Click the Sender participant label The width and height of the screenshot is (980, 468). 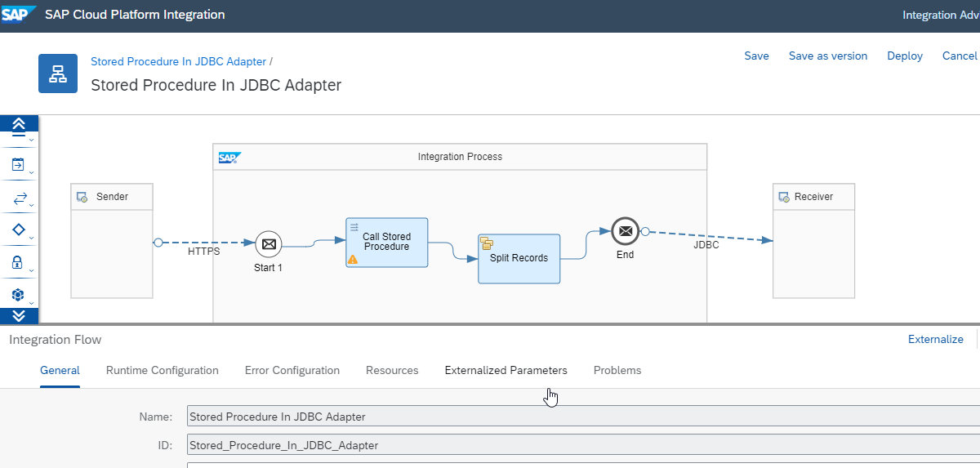[112, 197]
